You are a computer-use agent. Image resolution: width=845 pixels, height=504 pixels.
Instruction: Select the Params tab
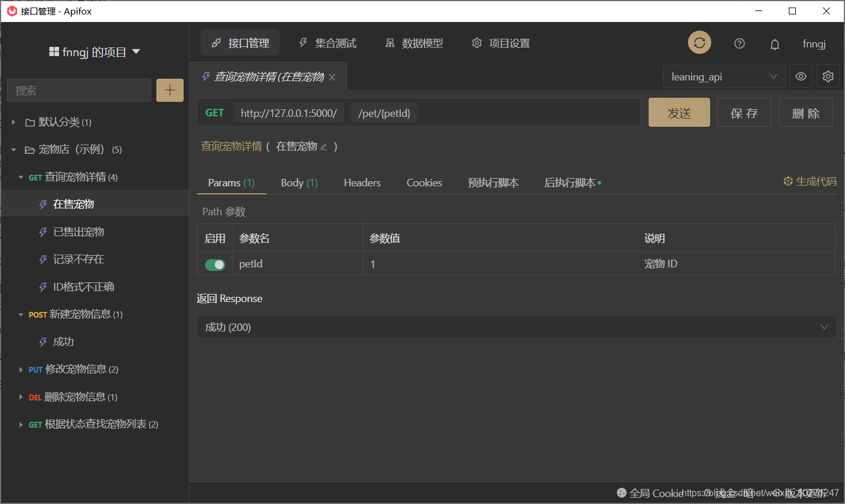[231, 183]
